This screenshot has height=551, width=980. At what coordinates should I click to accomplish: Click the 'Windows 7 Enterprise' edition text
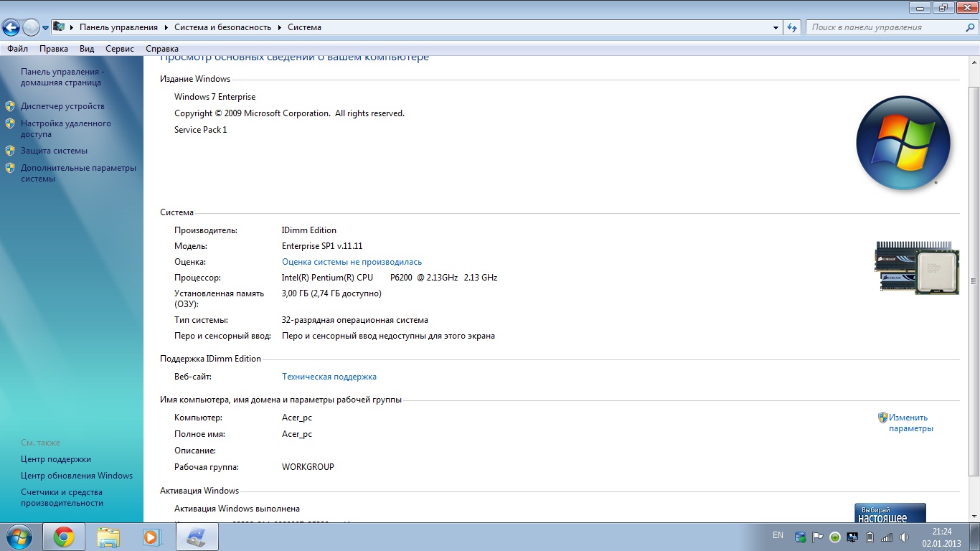[x=215, y=97]
